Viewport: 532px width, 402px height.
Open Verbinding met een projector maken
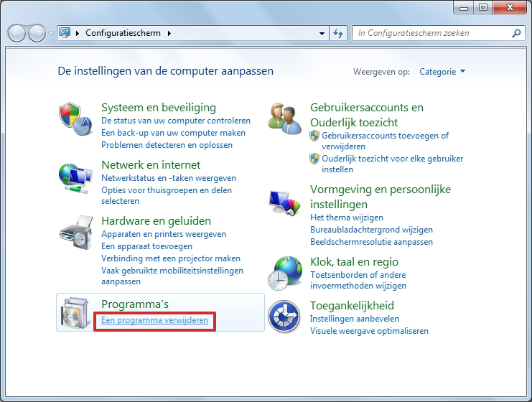[171, 258]
